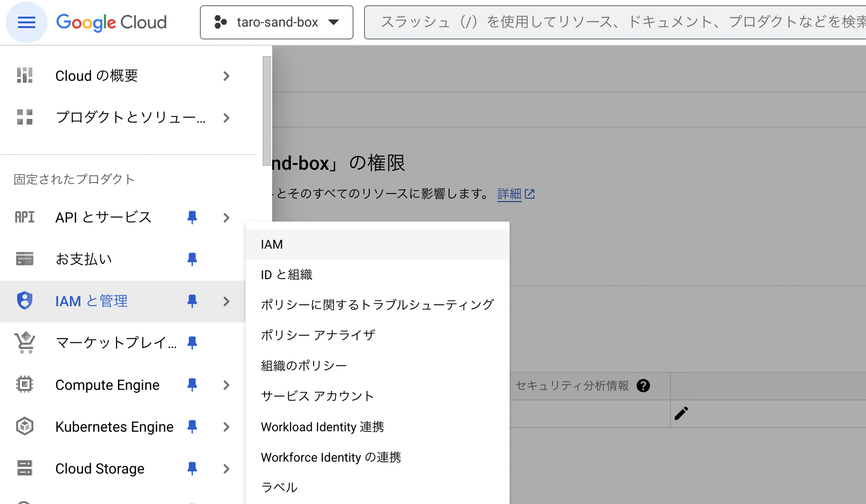The width and height of the screenshot is (866, 504).
Task: Select 組織のポリシー from the submenu
Action: coord(377,366)
